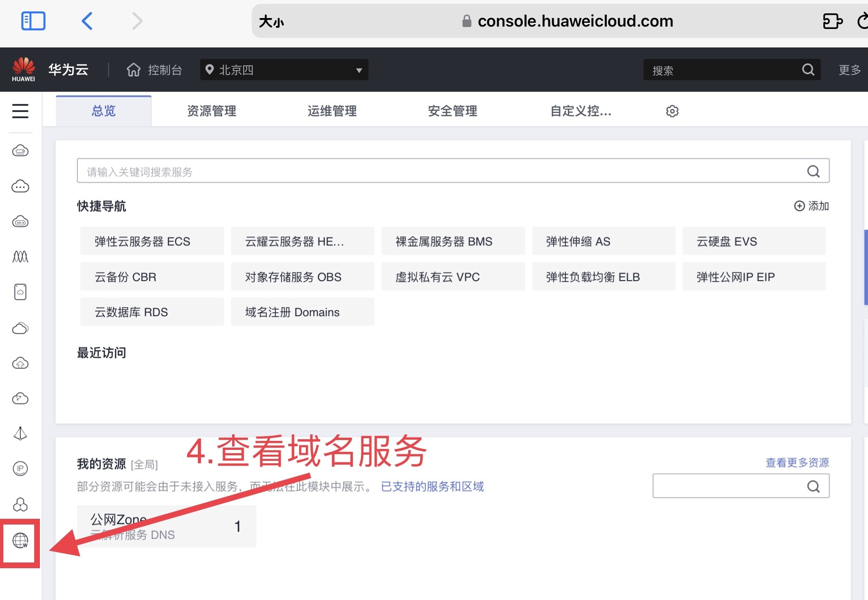Click the top bar search magnifier icon
Viewport: 868px width, 600px height.
pos(808,70)
